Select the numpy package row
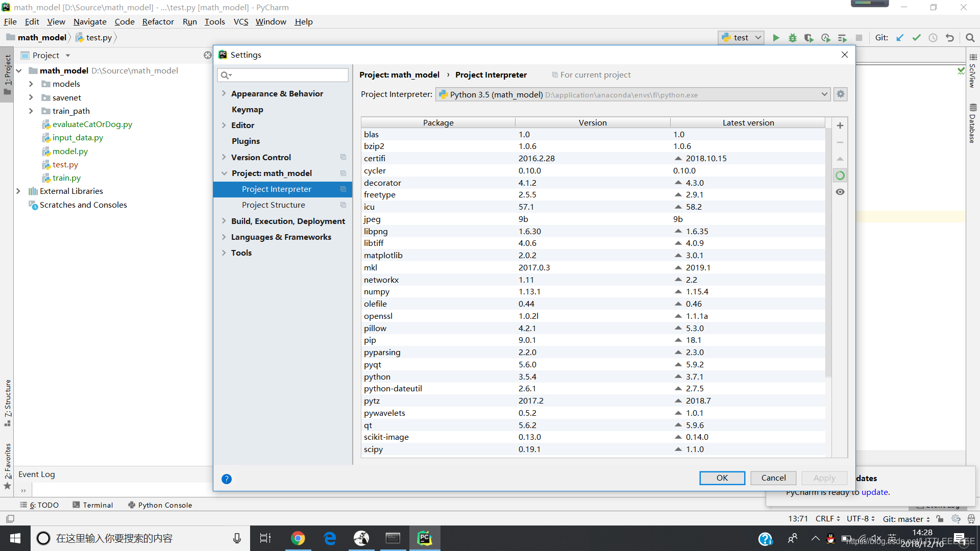The height and width of the screenshot is (551, 980). point(593,292)
